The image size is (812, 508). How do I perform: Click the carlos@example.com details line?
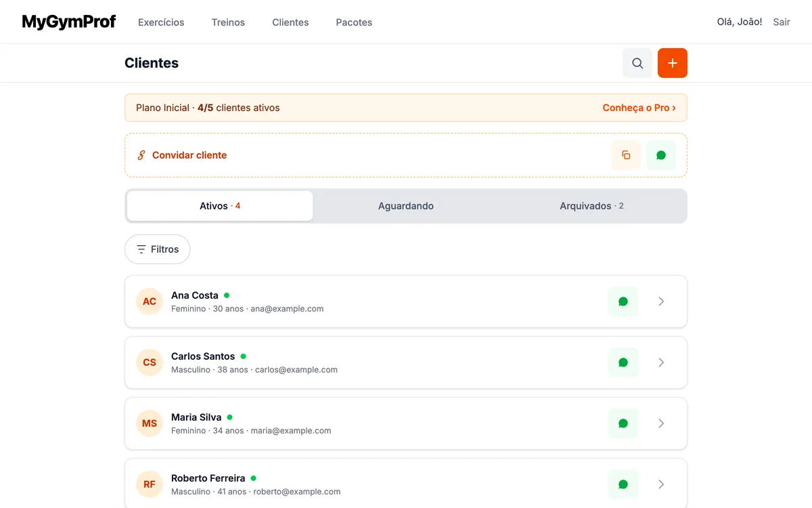[254, 370]
